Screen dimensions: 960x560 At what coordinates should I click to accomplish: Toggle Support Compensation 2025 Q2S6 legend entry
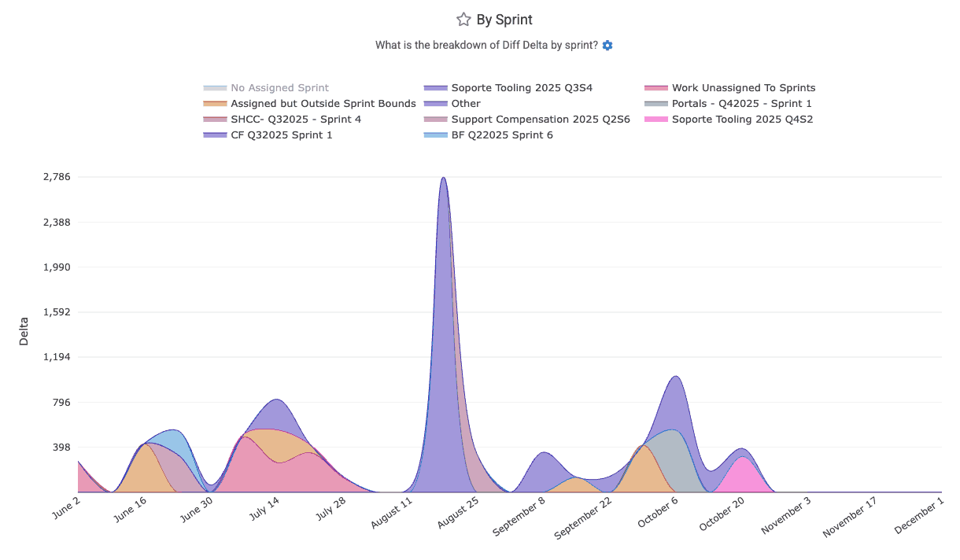tap(540, 120)
